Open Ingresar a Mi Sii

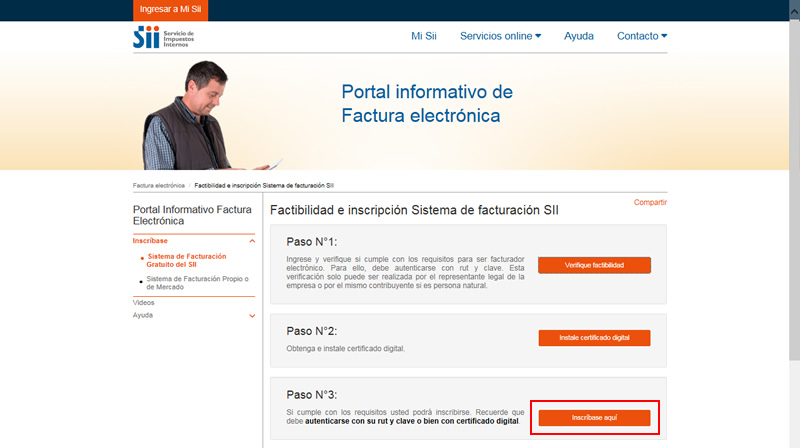tap(170, 10)
